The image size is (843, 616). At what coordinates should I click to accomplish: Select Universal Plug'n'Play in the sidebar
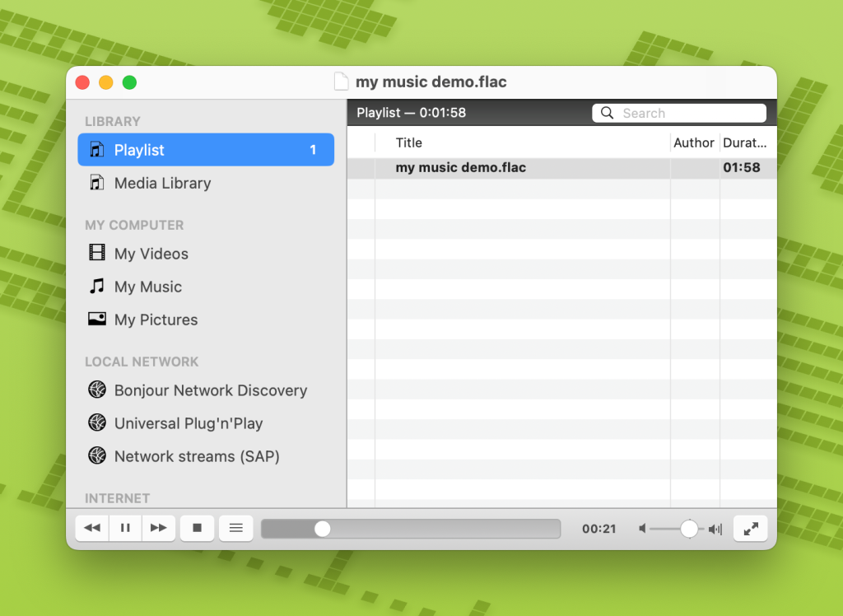tap(188, 423)
